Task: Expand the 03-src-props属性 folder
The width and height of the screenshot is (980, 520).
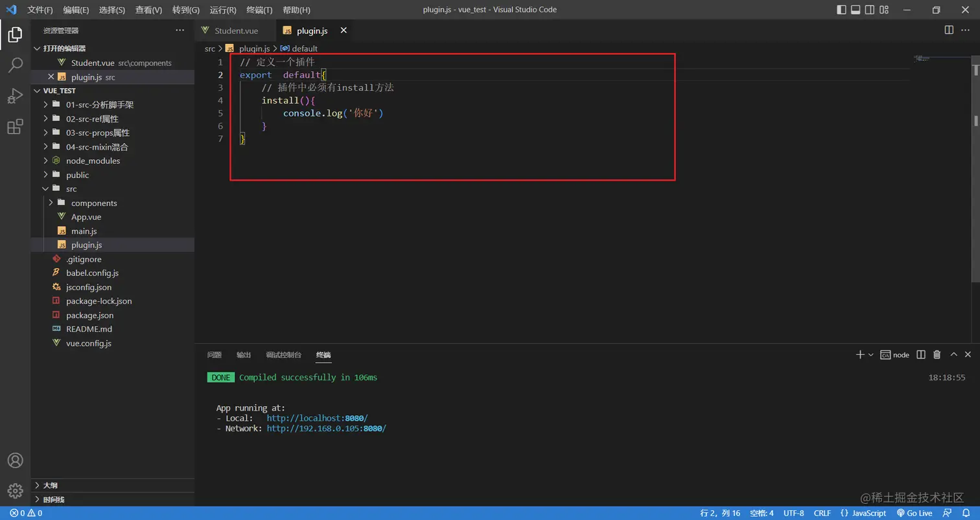Action: click(113, 133)
